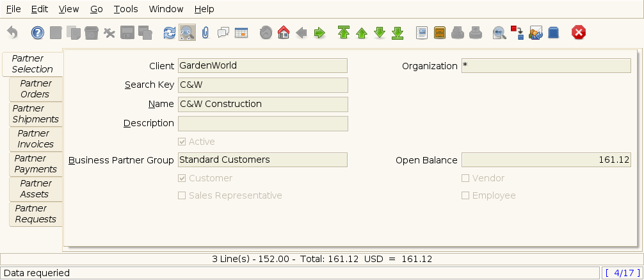Jump to first record arrow icon
Image resolution: width=644 pixels, height=280 pixels.
click(344, 33)
